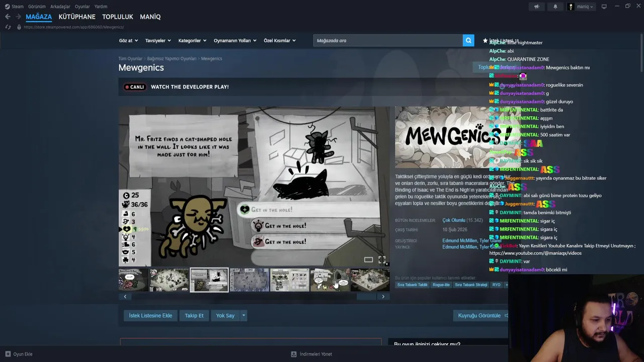644x362 pixels.
Task: Click the CANLI live badge
Action: 135,87
